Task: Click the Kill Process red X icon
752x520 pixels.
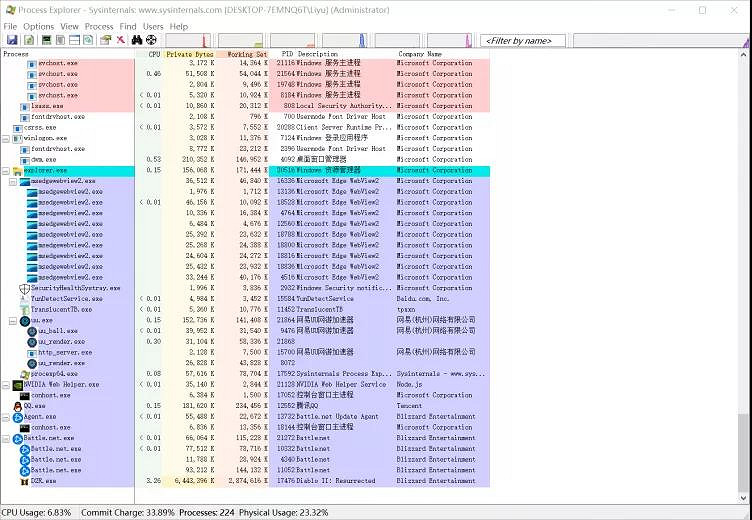Action: (x=120, y=40)
